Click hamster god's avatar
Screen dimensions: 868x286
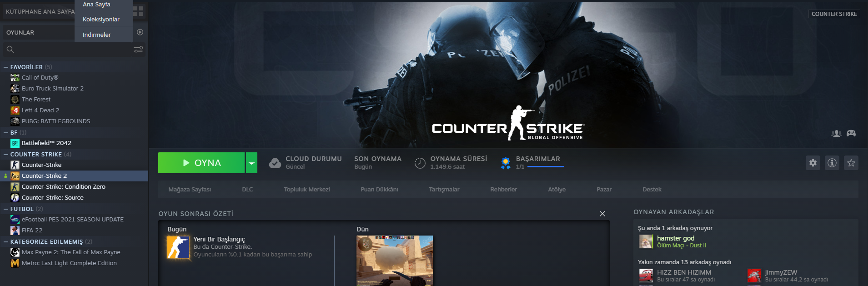[x=646, y=241]
